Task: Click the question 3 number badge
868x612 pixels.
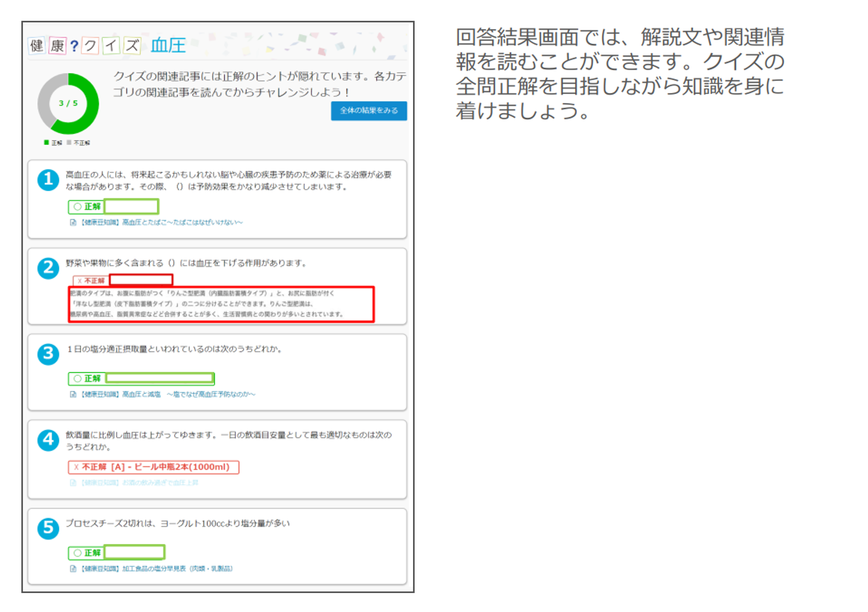Action: pos(48,354)
